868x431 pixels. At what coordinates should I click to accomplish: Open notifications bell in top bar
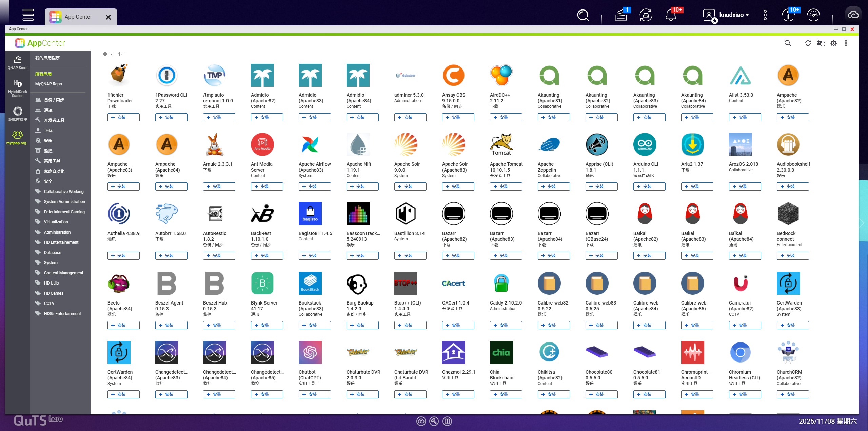671,15
